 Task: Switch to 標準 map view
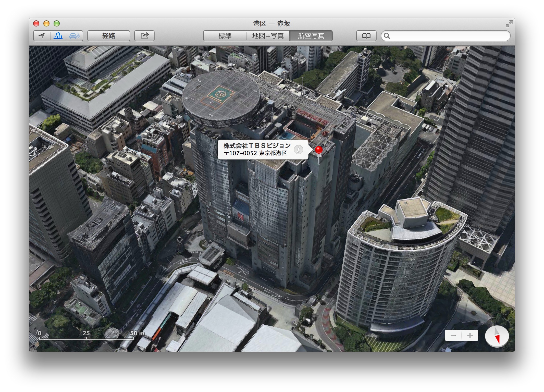(x=225, y=36)
